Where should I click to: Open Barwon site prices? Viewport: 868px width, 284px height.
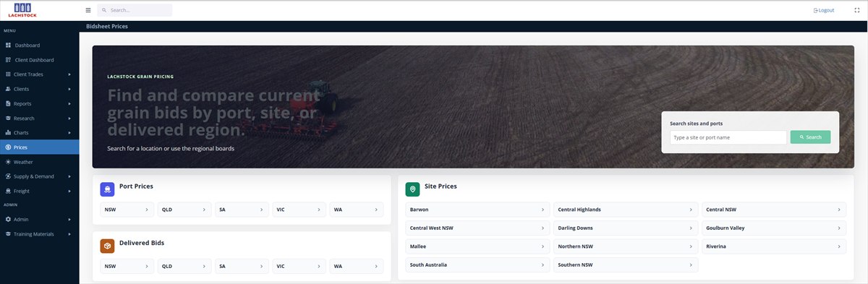point(477,210)
